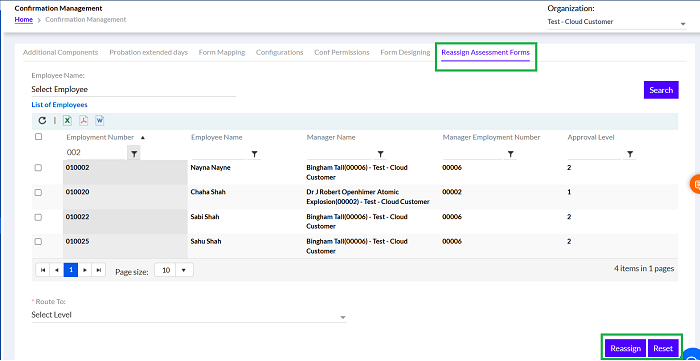Export employee list to Excel
Image resolution: width=700 pixels, height=361 pixels.
coord(67,120)
